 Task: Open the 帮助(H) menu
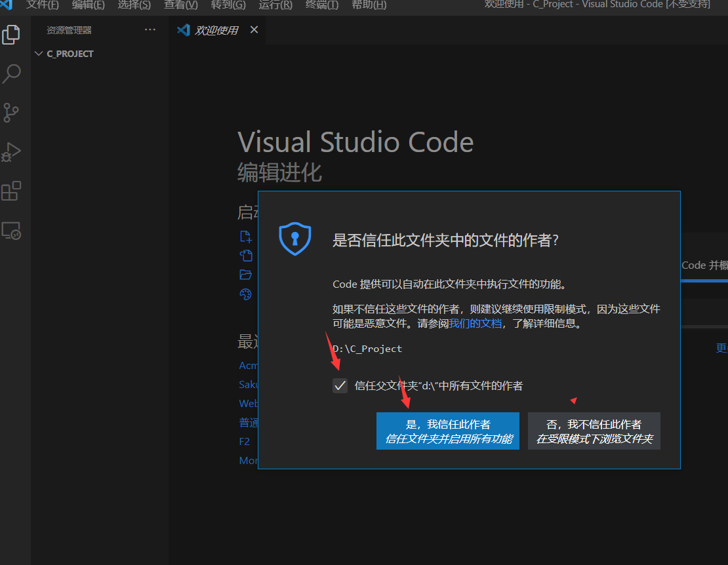point(369,5)
